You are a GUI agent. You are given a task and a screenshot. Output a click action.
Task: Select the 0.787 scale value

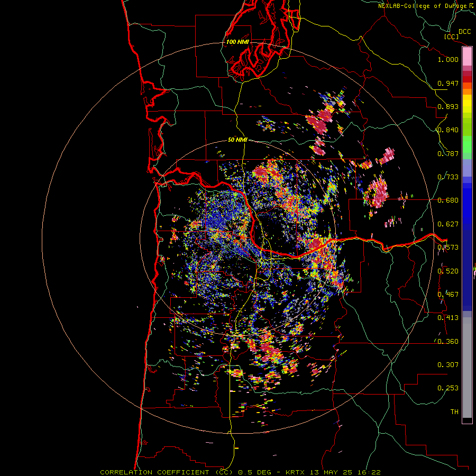click(x=448, y=153)
